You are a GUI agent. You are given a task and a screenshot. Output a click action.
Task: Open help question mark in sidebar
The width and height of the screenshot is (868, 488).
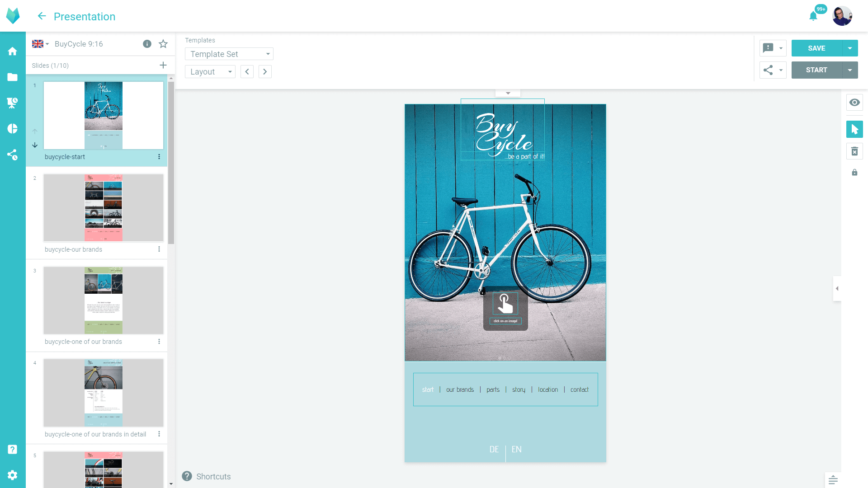pos(13,449)
